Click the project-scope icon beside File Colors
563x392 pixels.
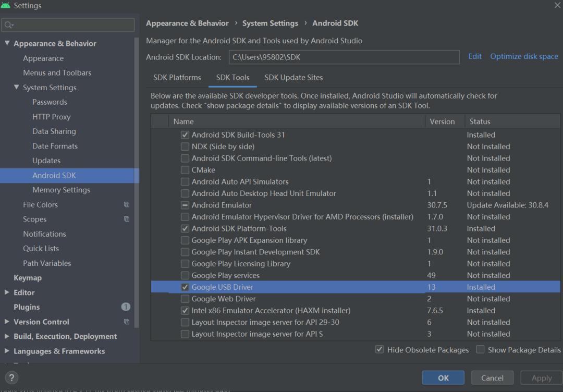(126, 204)
